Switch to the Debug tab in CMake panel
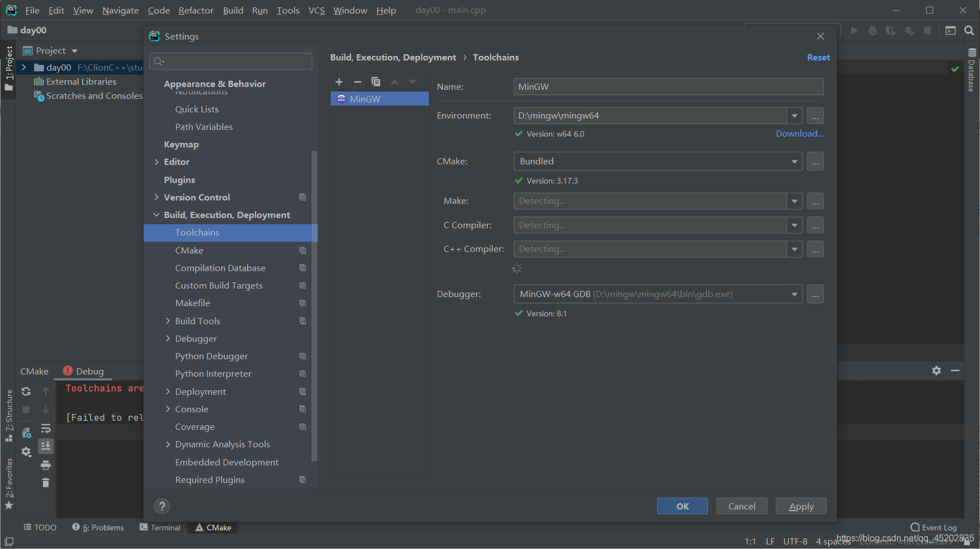This screenshot has height=549, width=980. pyautogui.click(x=84, y=371)
